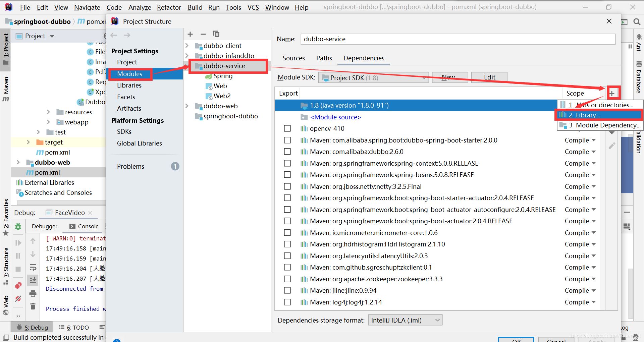Open the Module SDK dropdown
Image resolution: width=644 pixels, height=342 pixels.
[x=373, y=78]
